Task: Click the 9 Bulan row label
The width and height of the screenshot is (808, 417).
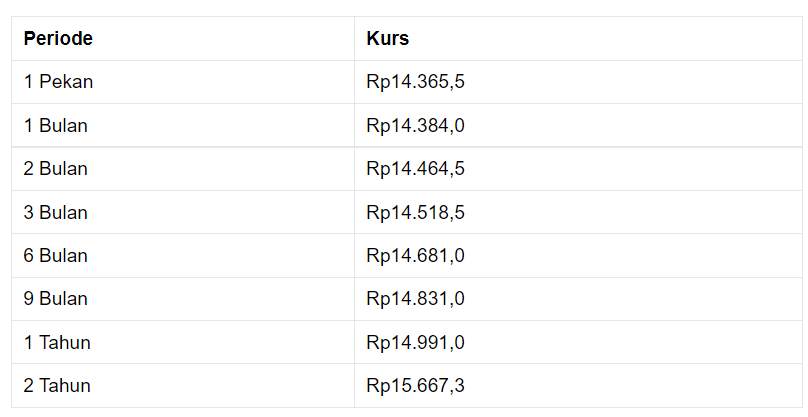Action: point(56,299)
